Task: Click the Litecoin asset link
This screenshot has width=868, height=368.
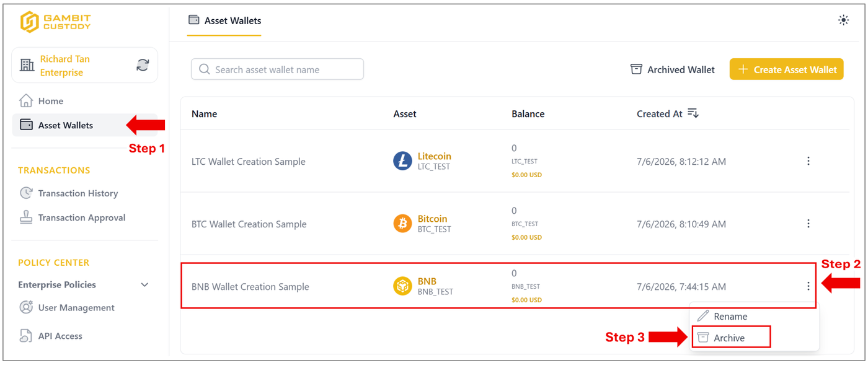Action: (x=434, y=156)
